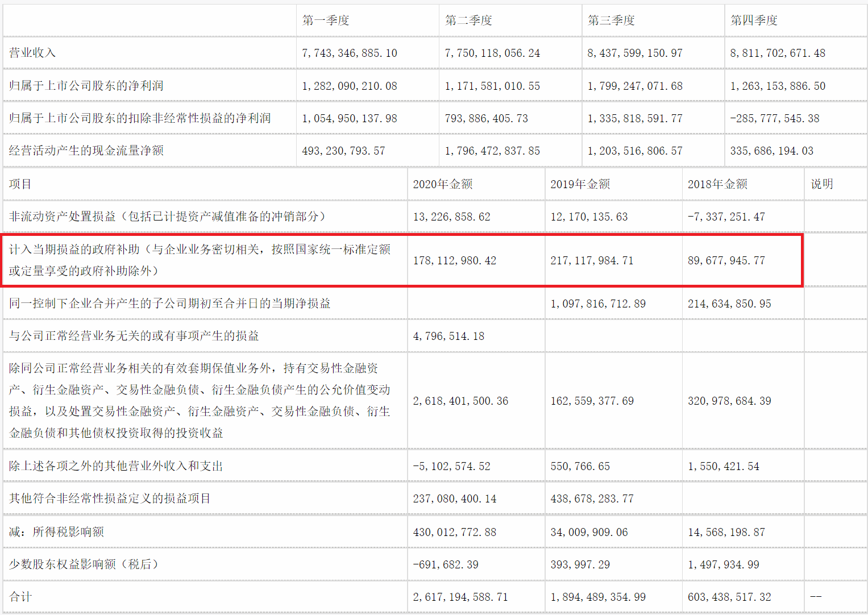Click the 其他符合非经常性损益定义 row label
The width and height of the screenshot is (868, 615).
pyautogui.click(x=110, y=498)
